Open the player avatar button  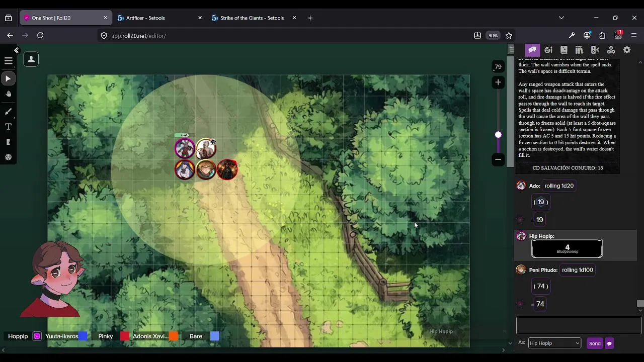click(31, 59)
